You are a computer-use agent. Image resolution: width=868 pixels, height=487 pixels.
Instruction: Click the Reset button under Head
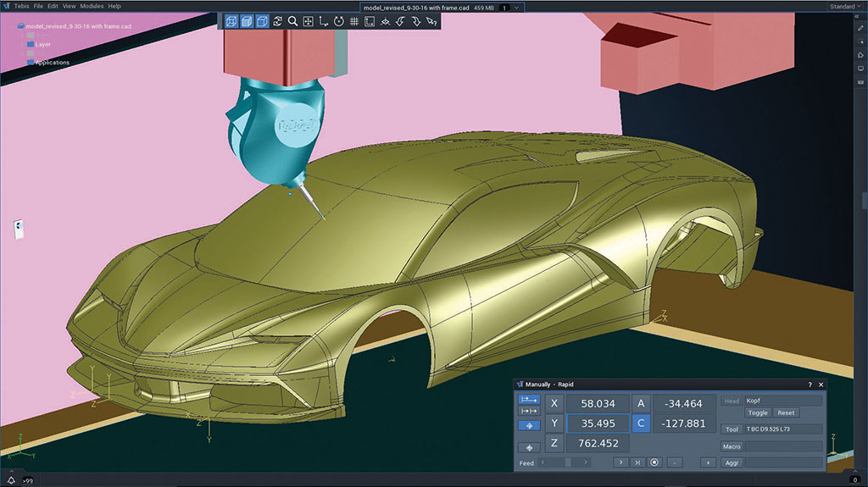tap(786, 412)
